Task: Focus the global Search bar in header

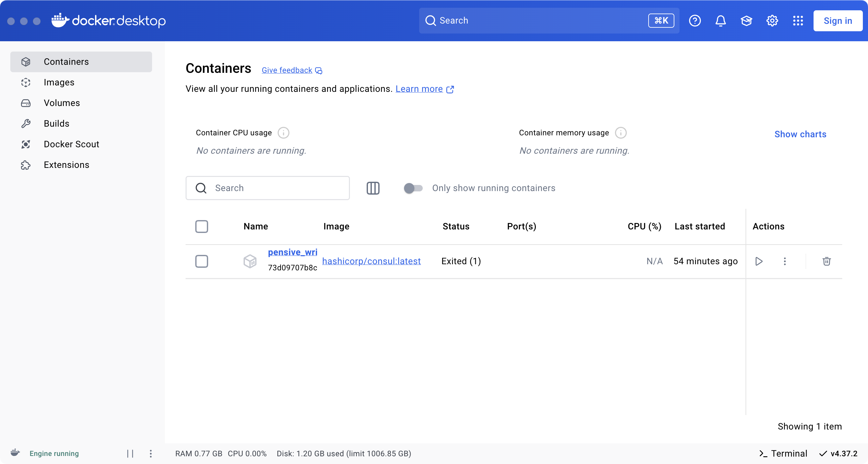Action: (x=549, y=21)
